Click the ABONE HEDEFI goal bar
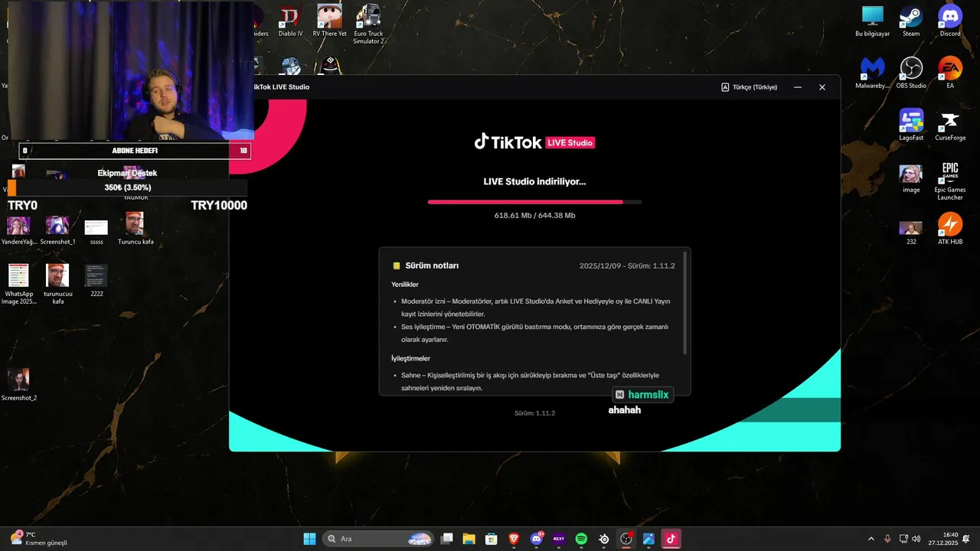Image resolution: width=980 pixels, height=551 pixels. 135,151
